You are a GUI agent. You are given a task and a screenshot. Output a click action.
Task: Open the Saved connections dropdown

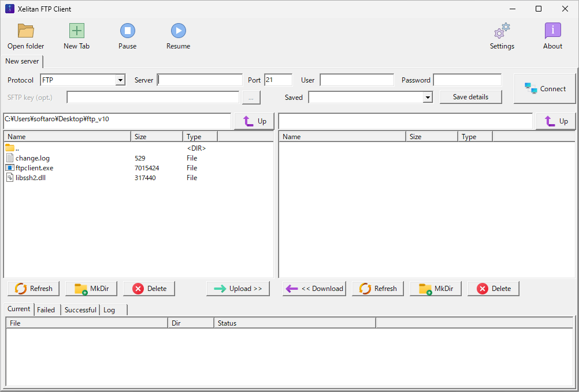coord(428,98)
